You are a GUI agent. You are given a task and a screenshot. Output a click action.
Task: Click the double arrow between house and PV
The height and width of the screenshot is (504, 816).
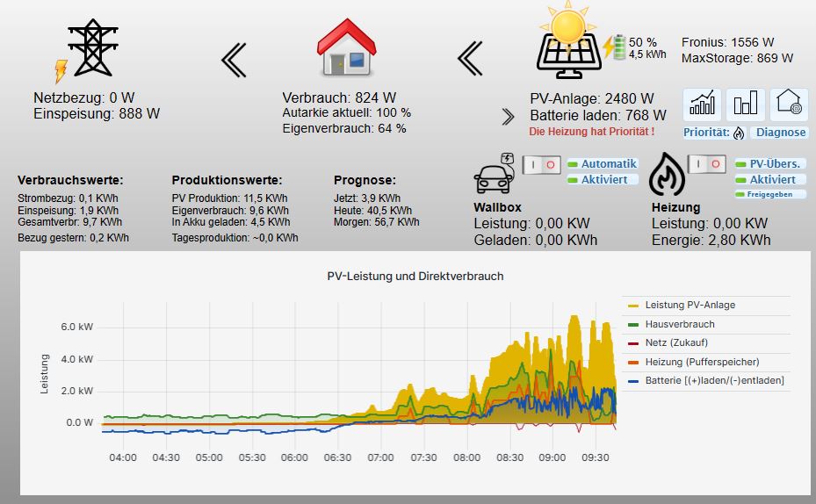(470, 58)
